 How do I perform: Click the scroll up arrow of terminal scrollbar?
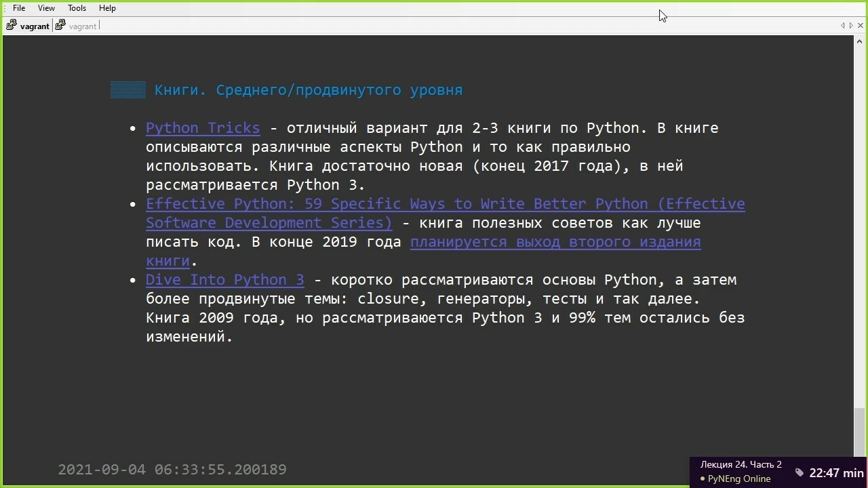click(x=860, y=41)
